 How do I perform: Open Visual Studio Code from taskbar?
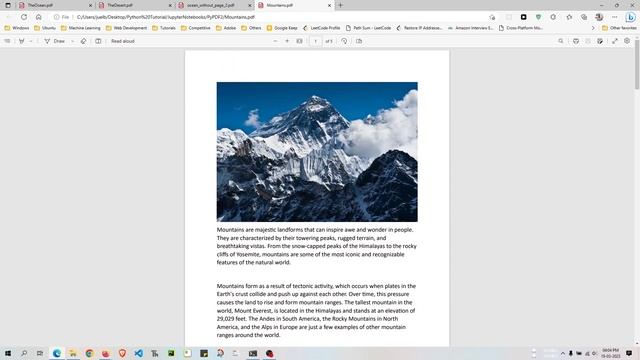click(x=138, y=353)
